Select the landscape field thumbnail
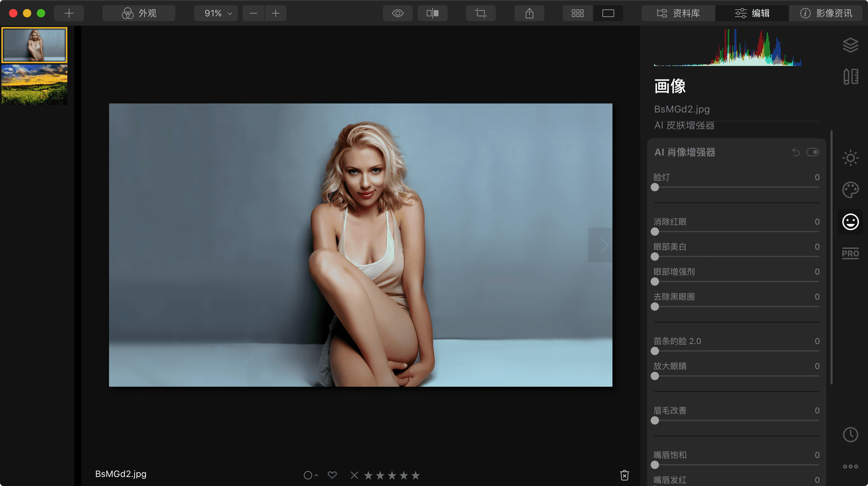Screen dimensions: 868x486 coord(34,84)
